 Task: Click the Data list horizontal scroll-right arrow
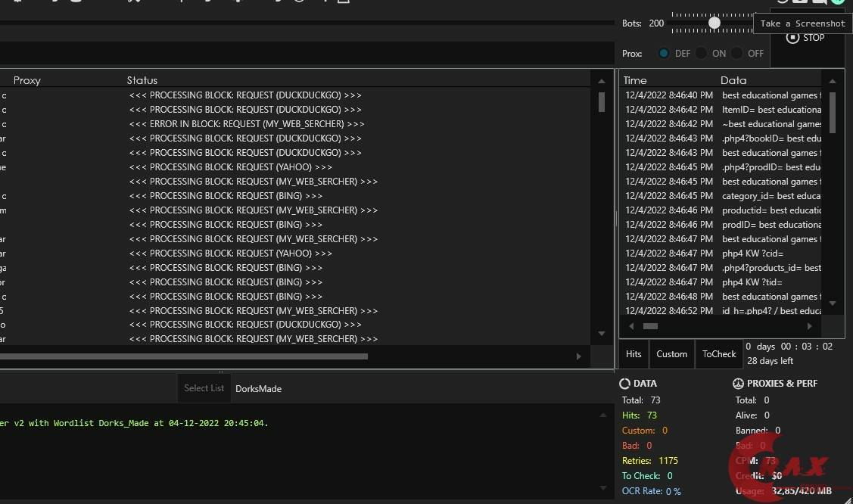click(x=809, y=326)
